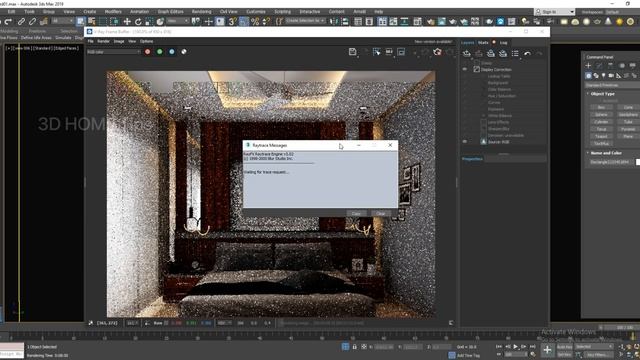Toggle the blue channel in VFB

coord(172,52)
